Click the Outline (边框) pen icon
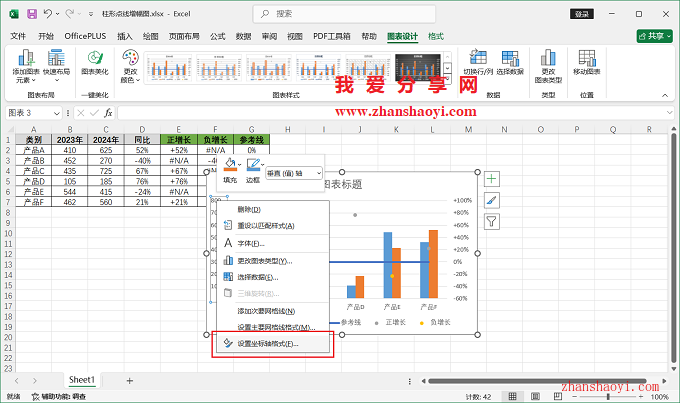Viewport: 680px width, 403px height. pos(253,165)
